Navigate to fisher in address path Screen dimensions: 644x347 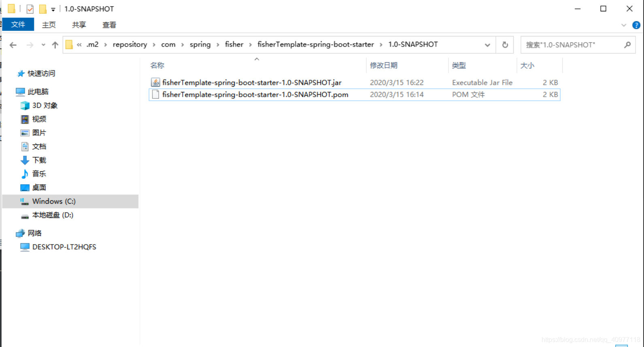pos(234,45)
